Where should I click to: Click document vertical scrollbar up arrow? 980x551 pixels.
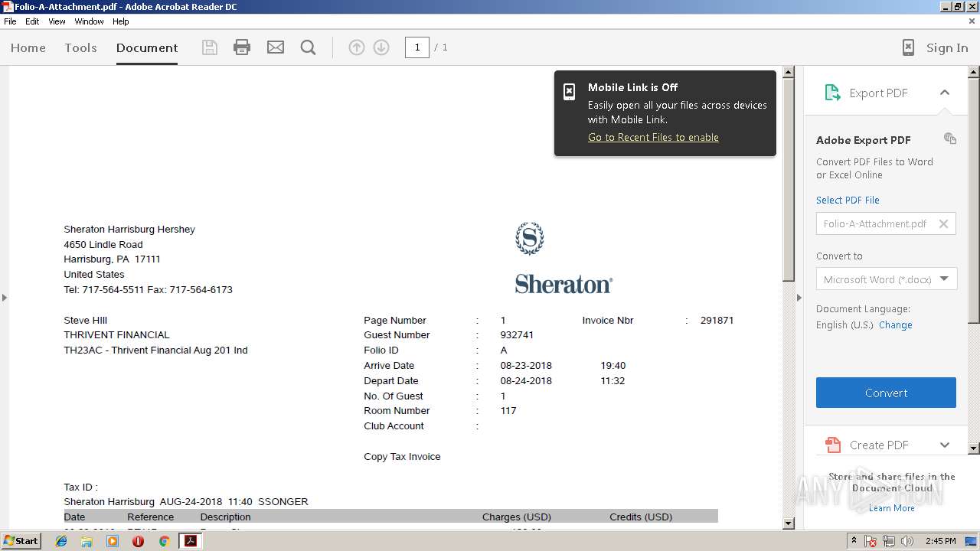[x=789, y=73]
